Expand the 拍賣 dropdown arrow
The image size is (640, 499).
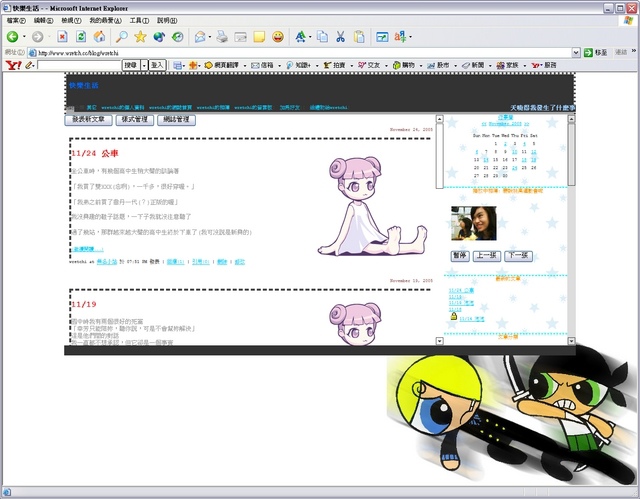pyautogui.click(x=351, y=65)
